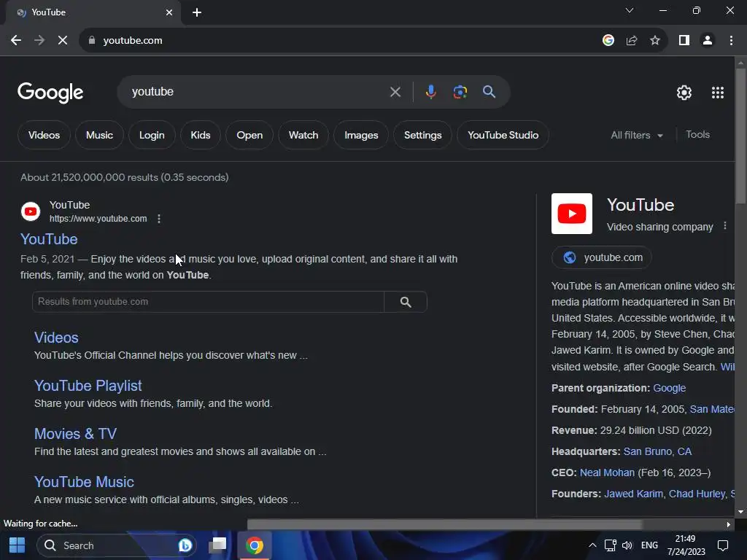
Task: Select the Kids filter chip
Action: (201, 135)
